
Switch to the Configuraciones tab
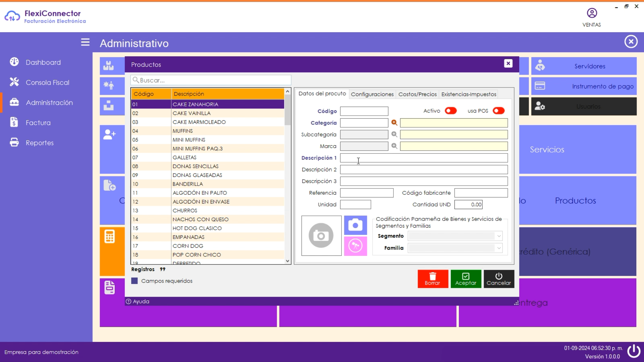(372, 94)
